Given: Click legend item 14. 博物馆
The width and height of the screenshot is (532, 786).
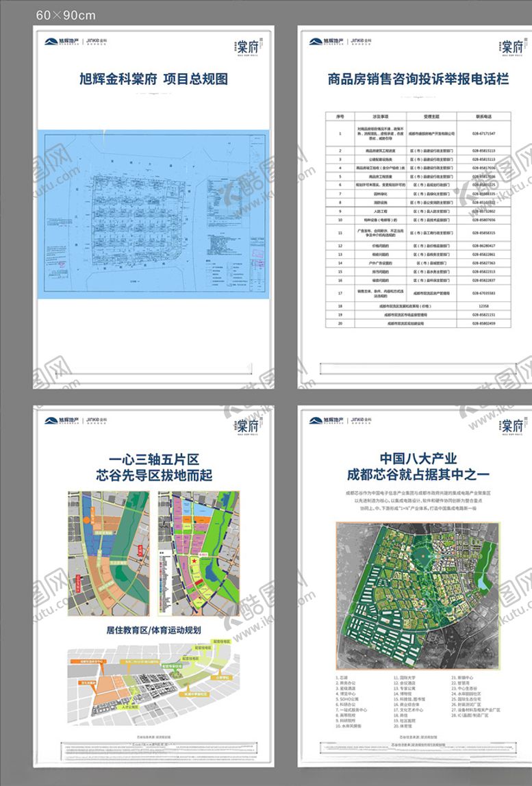Looking at the screenshot, I should click(x=403, y=694).
